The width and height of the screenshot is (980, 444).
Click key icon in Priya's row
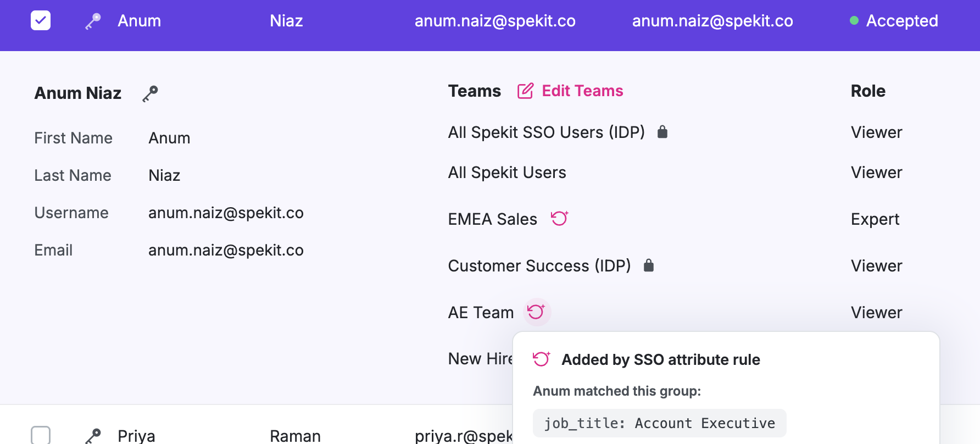93,436
